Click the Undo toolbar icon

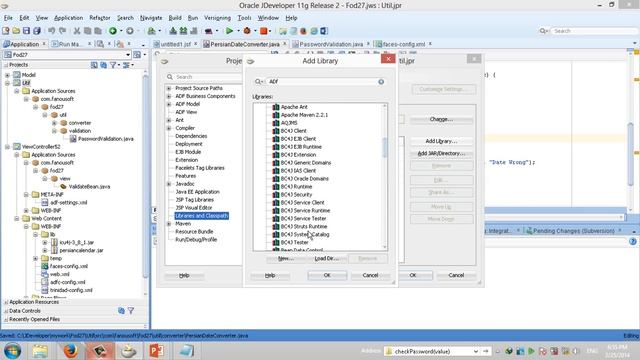pos(51,31)
